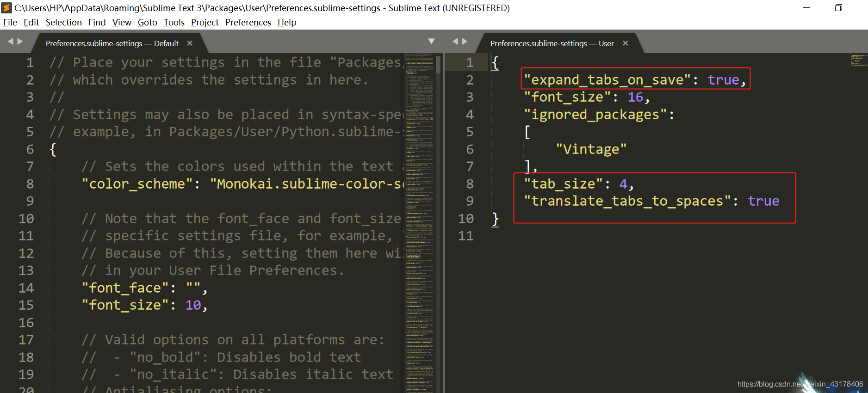This screenshot has width=868, height=393.
Task: Click the "Vintage" string
Action: [591, 149]
